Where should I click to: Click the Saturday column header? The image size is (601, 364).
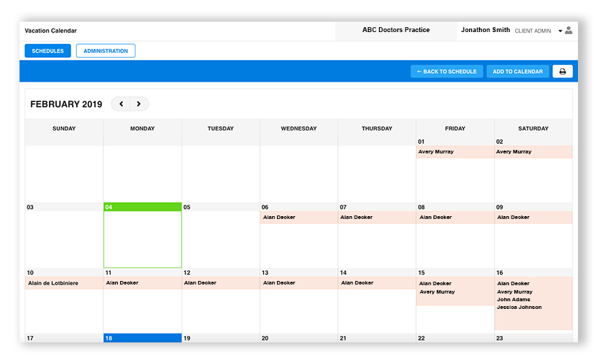(533, 128)
